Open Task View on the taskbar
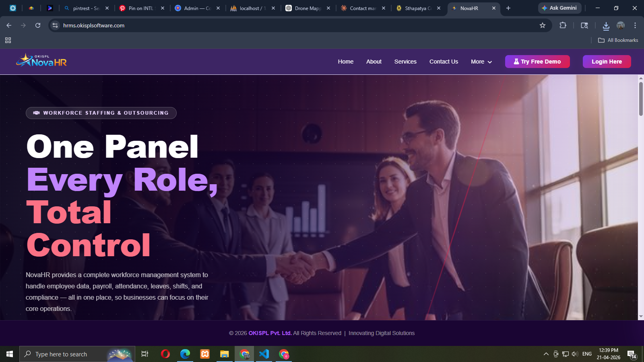 pyautogui.click(x=145, y=354)
